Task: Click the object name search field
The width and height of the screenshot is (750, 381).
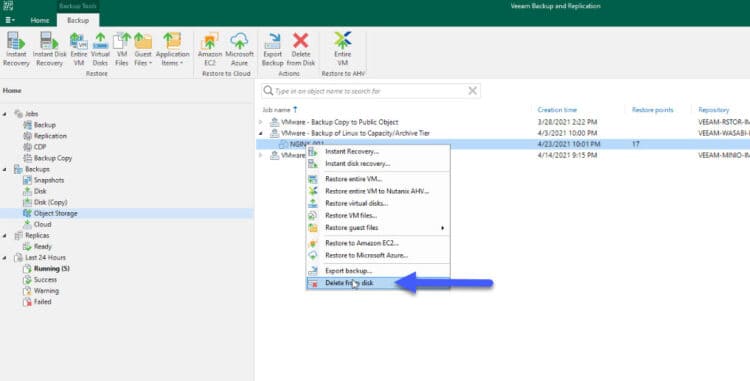Action: pyautogui.click(x=371, y=91)
